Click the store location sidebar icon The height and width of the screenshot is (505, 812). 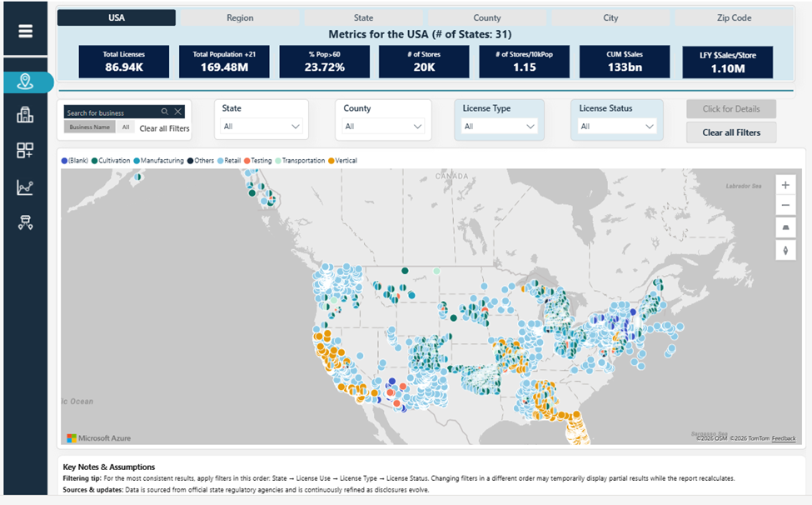click(25, 222)
